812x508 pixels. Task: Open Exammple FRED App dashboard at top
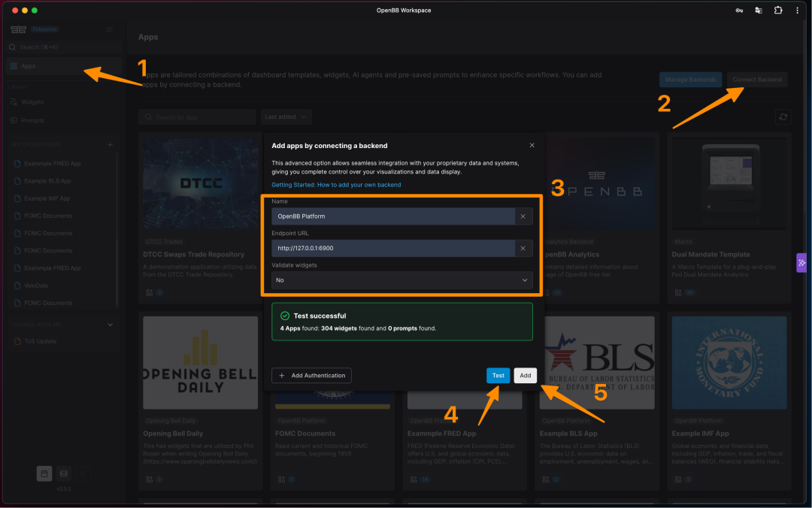53,164
